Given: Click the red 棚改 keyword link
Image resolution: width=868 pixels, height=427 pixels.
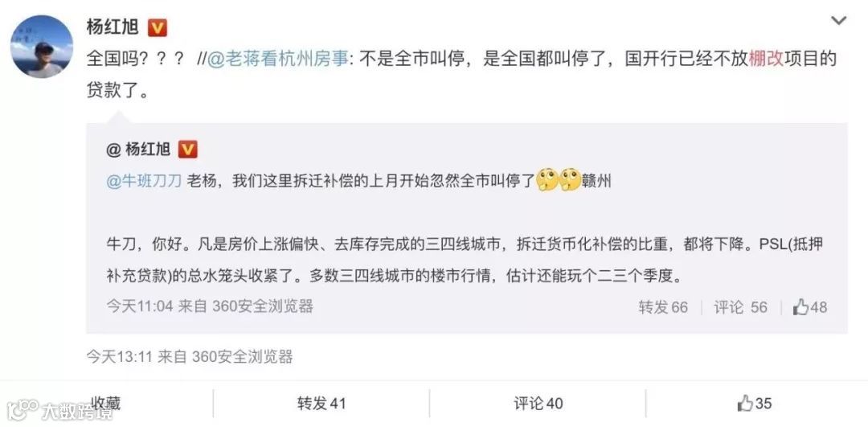Looking at the screenshot, I should tap(767, 60).
